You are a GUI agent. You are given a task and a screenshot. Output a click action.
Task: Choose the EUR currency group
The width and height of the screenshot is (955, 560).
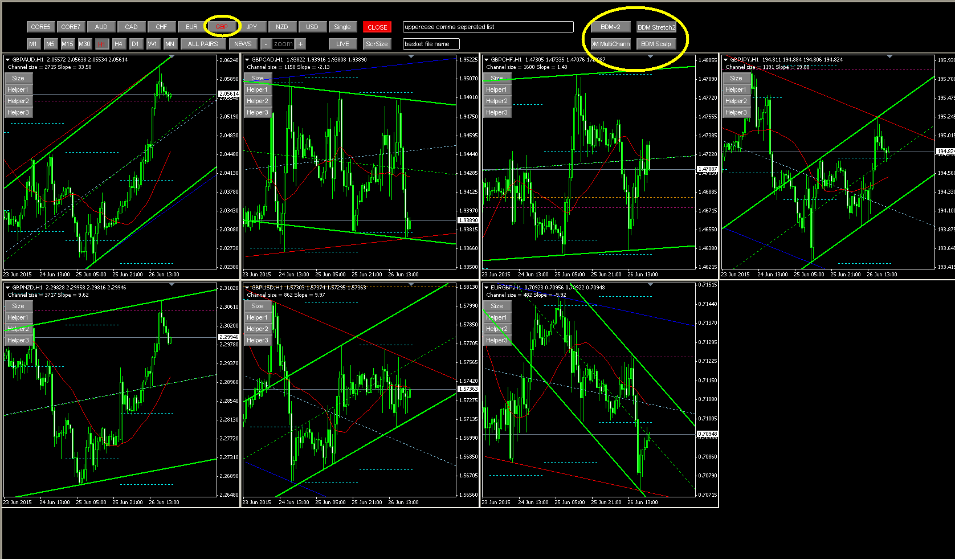tap(191, 27)
